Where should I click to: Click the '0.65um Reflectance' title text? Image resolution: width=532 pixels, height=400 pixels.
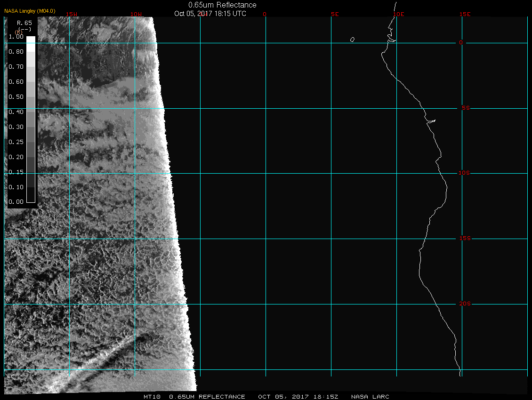[222, 5]
